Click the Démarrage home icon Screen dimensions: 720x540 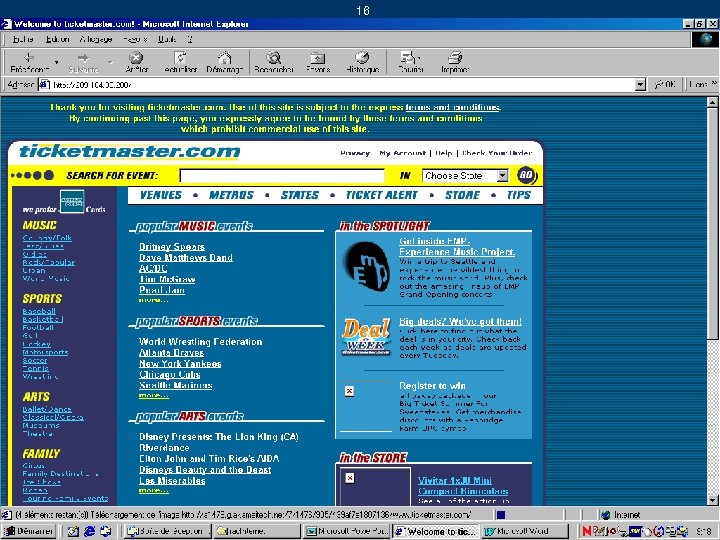(x=225, y=58)
